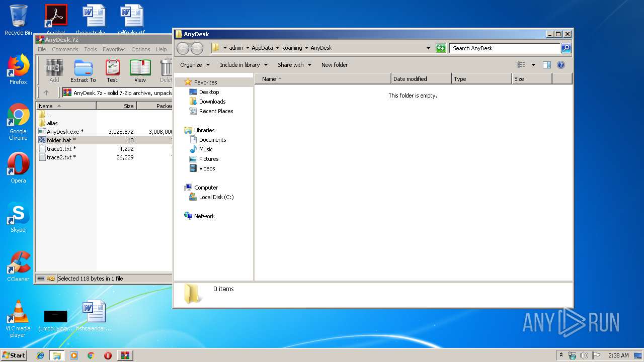Open Internet Explorer from the taskbar
This screenshot has width=644, height=362.
pyautogui.click(x=40, y=355)
